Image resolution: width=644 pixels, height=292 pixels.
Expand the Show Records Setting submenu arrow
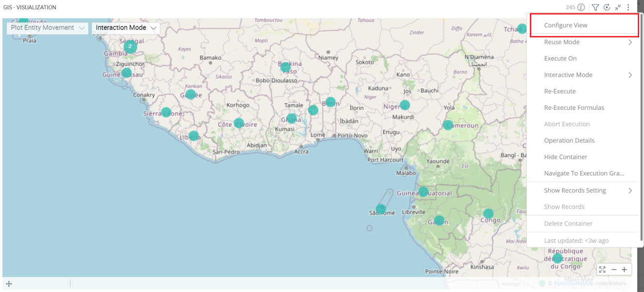630,190
